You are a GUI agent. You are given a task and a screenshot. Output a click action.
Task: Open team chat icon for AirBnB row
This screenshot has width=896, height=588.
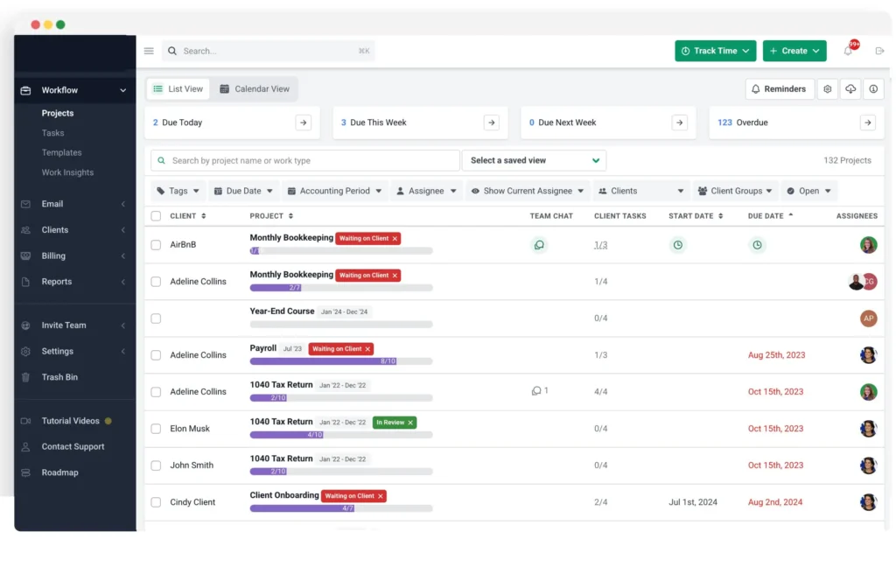[x=539, y=245]
